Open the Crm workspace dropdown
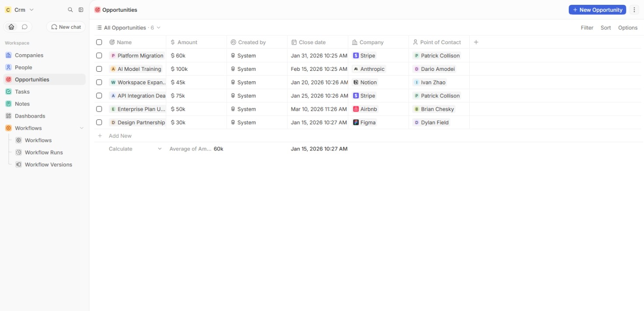The height and width of the screenshot is (311, 644). pos(19,10)
